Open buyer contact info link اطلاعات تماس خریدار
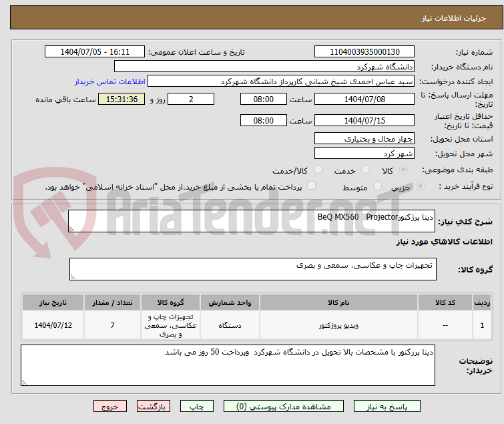504x424 pixels. pyautogui.click(x=110, y=81)
